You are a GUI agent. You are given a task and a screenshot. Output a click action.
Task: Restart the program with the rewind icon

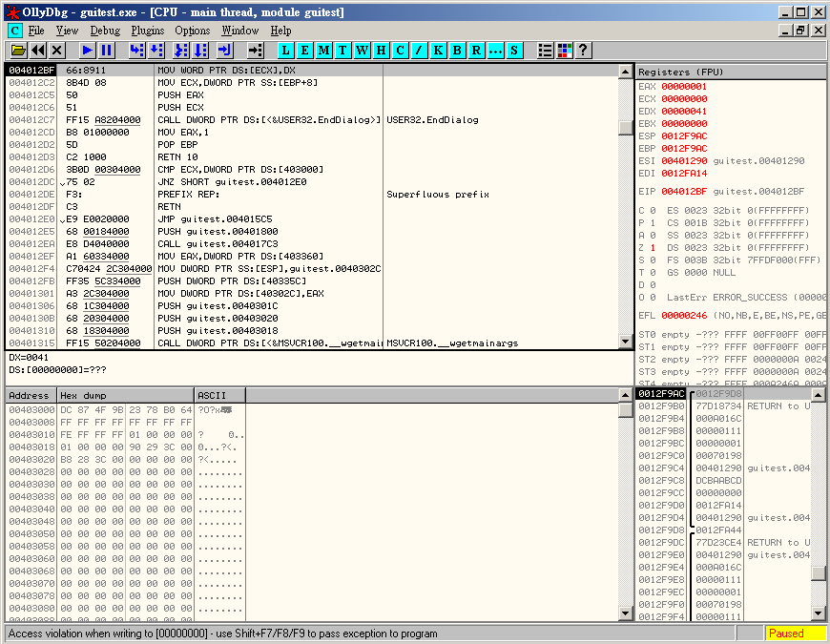(38, 50)
